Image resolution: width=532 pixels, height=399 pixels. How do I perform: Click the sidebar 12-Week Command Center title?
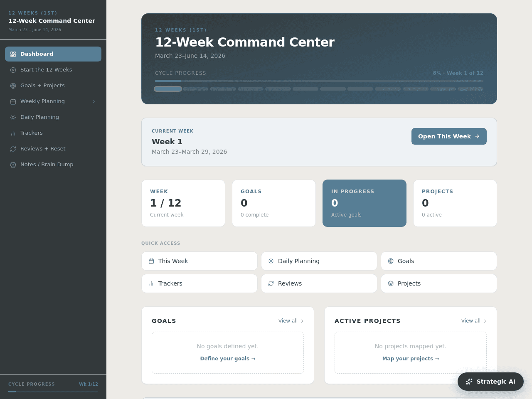(52, 21)
